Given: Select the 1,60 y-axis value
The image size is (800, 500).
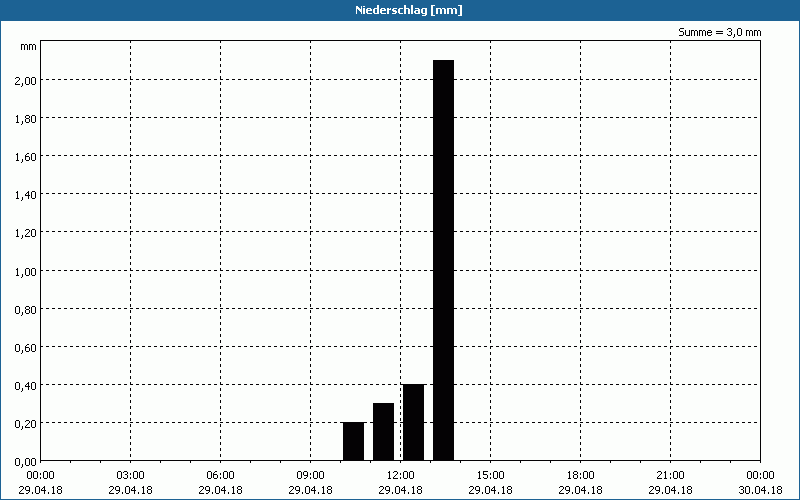Looking at the screenshot, I should [26, 157].
